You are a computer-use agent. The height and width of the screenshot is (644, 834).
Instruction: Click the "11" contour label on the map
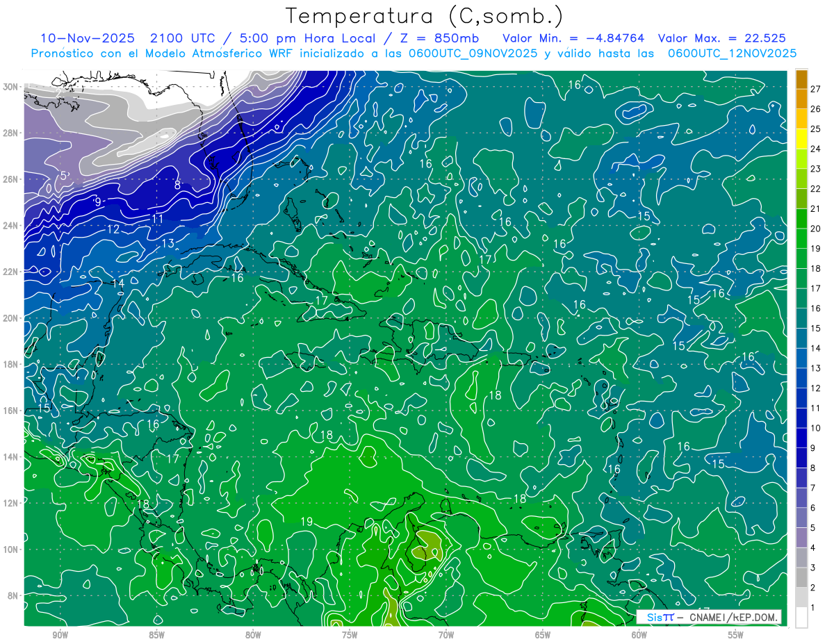pos(158,219)
